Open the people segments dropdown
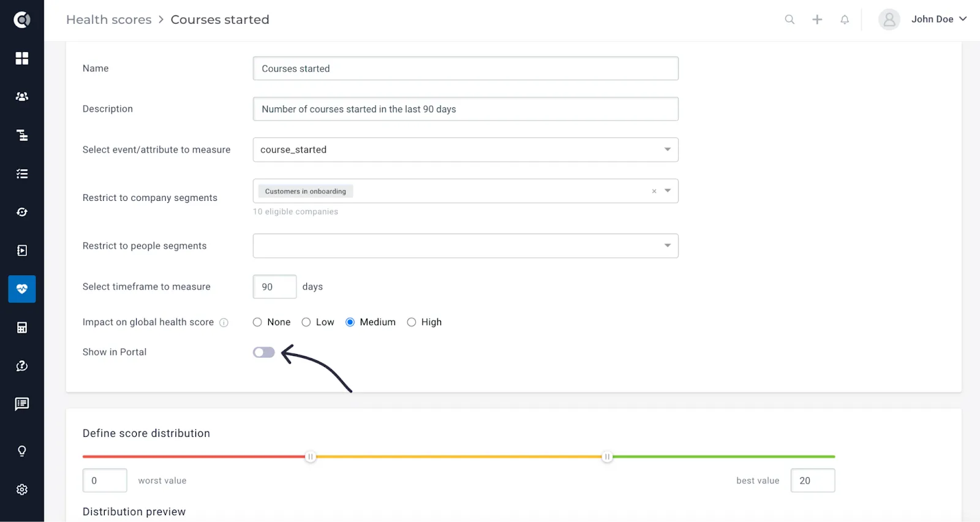The width and height of the screenshot is (980, 522). (466, 246)
